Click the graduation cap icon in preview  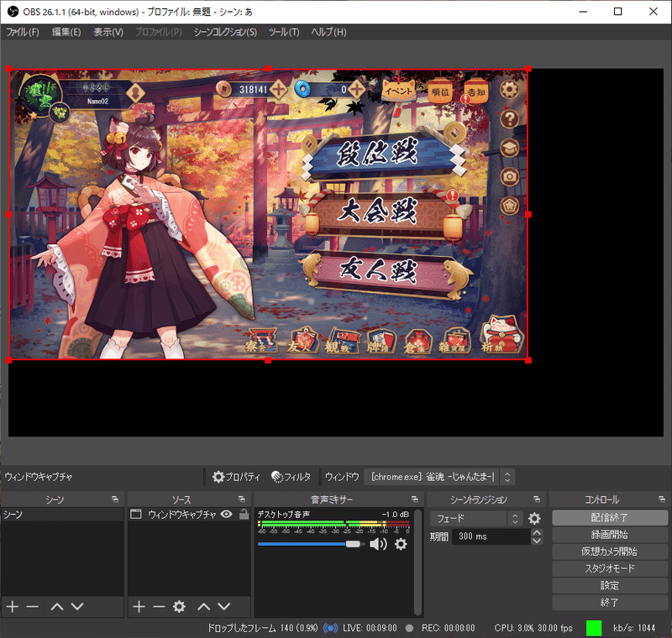[509, 148]
